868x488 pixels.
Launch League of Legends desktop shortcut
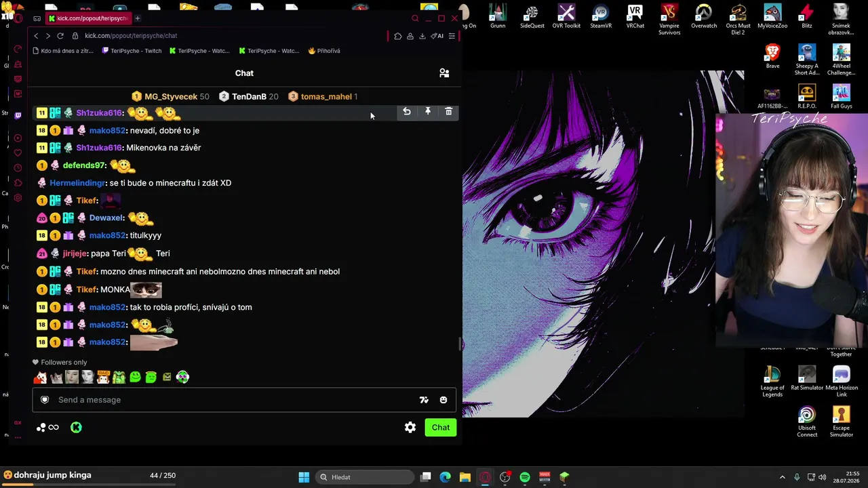(x=772, y=382)
